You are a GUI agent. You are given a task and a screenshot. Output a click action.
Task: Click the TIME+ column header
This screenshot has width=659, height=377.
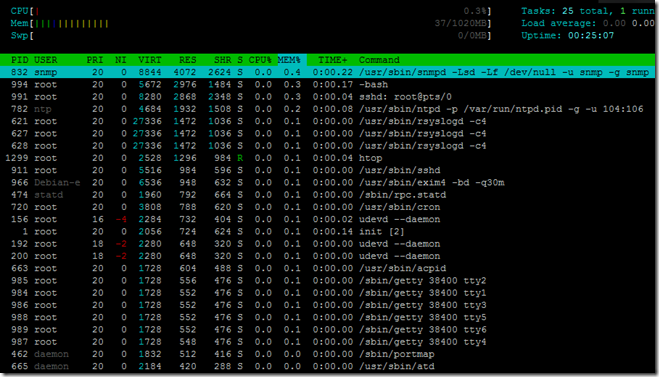point(332,60)
